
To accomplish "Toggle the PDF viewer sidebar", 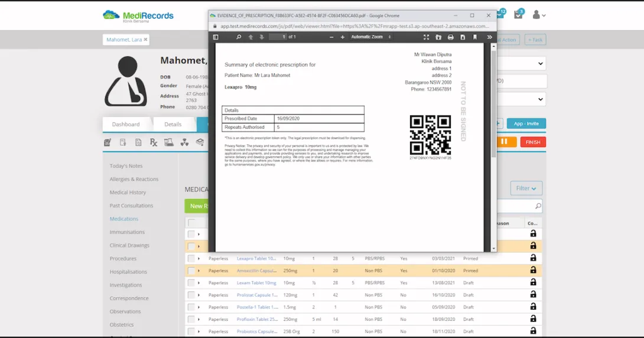I will 216,37.
